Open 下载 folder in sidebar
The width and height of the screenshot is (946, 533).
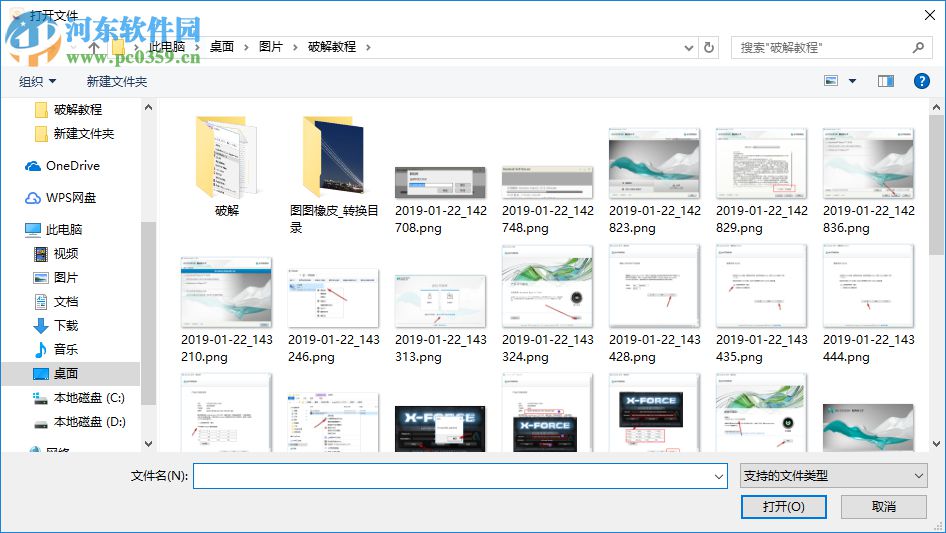coord(56,325)
